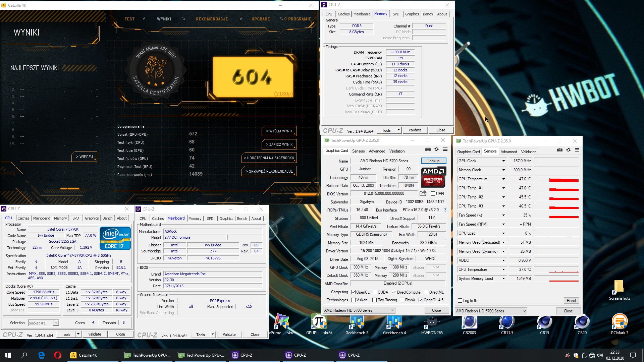Open the notification center icon
The image size is (644, 362).
click(x=633, y=355)
